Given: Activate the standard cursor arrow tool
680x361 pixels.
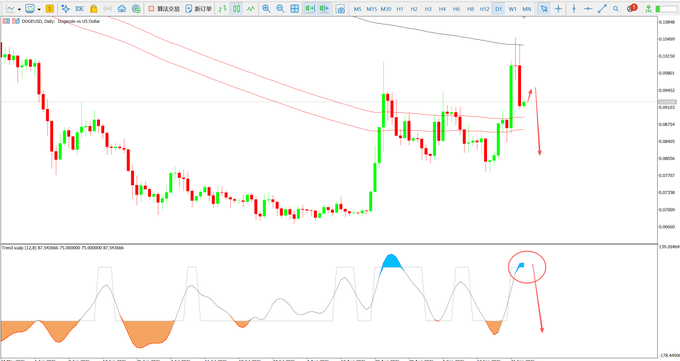Looking at the screenshot, I should click(544, 9).
